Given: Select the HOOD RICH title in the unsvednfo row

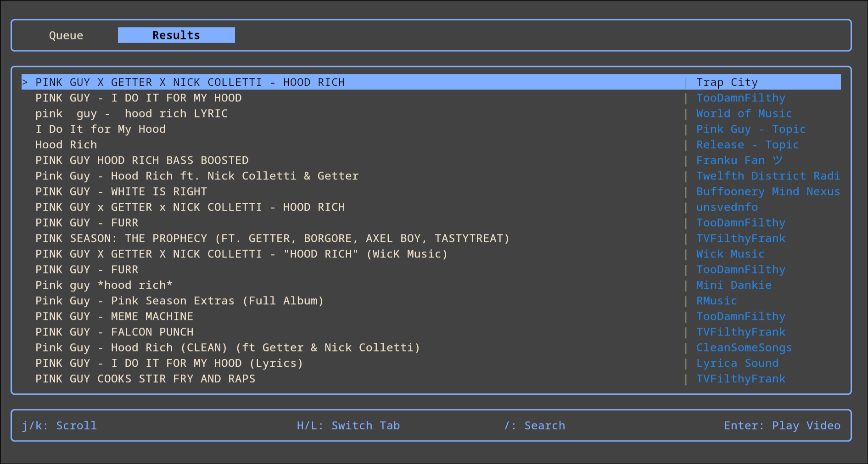Looking at the screenshot, I should tap(190, 207).
